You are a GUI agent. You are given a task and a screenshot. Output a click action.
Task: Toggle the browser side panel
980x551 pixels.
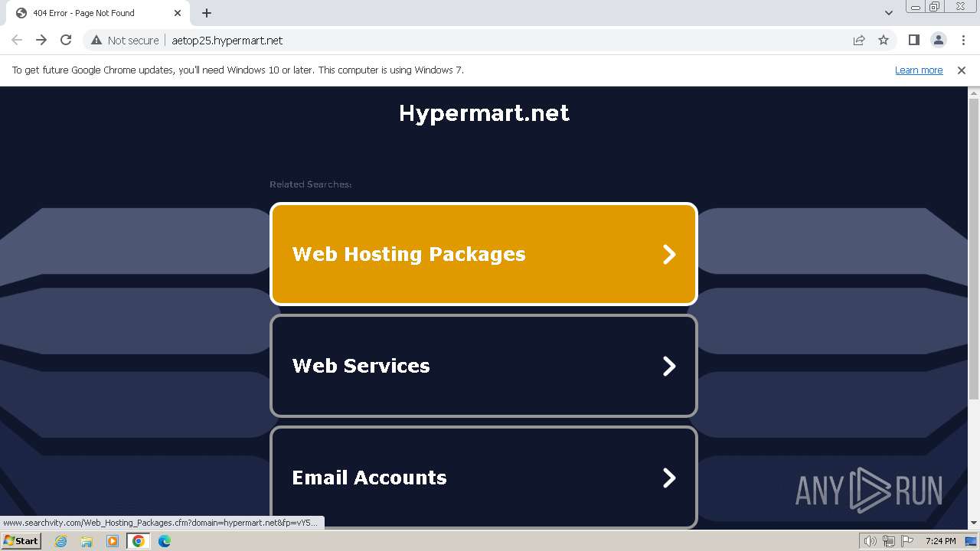click(x=914, y=41)
